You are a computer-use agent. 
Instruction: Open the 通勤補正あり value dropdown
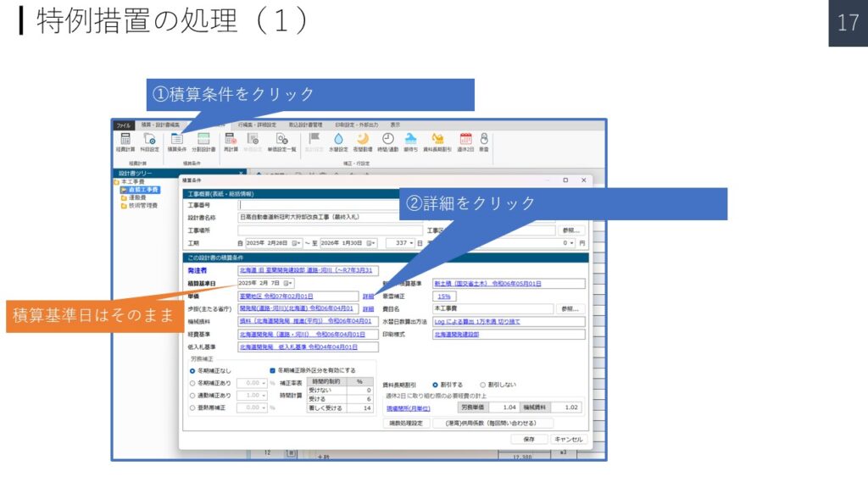click(x=264, y=395)
